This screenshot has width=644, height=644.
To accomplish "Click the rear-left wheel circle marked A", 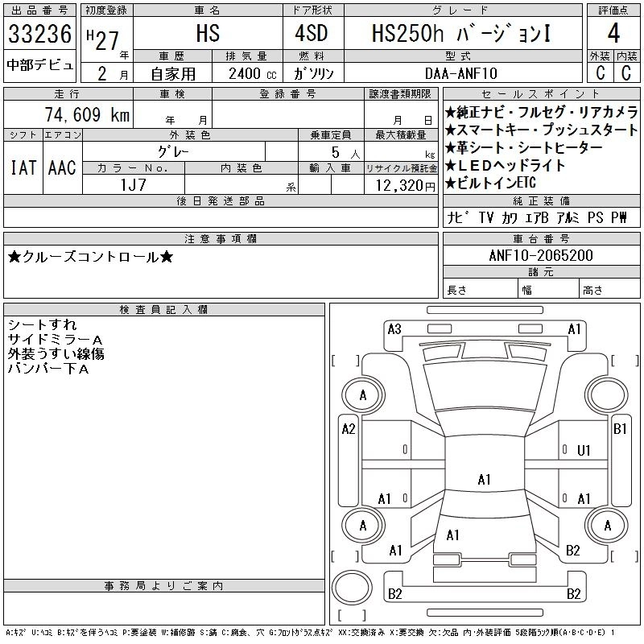I will tap(363, 526).
